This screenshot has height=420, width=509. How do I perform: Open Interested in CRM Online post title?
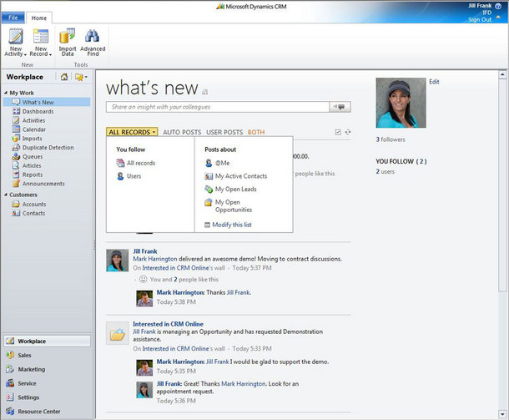pos(169,324)
